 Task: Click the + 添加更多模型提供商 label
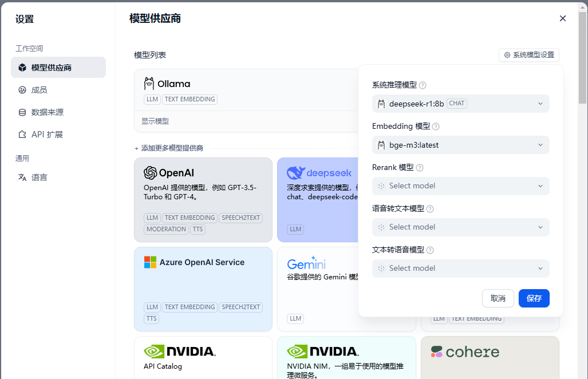pos(169,148)
